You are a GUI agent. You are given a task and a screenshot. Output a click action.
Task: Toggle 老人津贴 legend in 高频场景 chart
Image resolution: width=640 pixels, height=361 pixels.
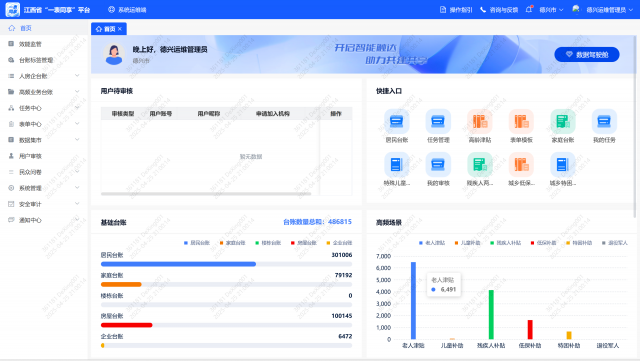[x=432, y=243]
